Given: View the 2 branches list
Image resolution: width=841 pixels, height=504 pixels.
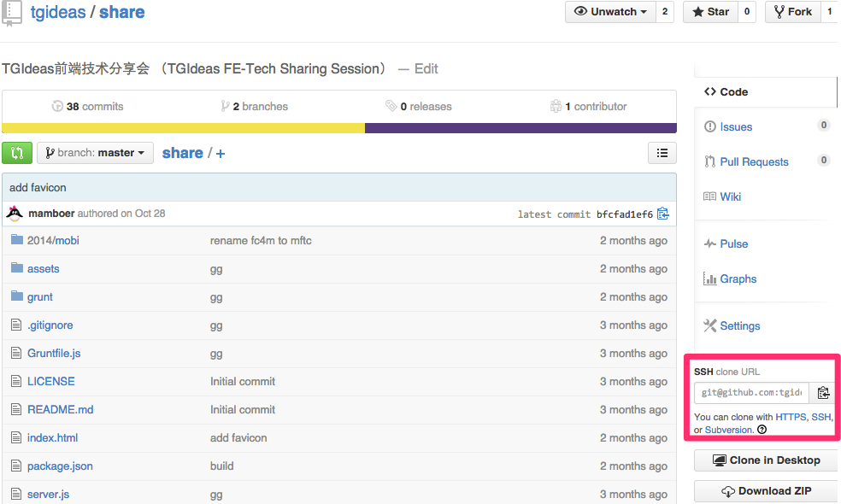Looking at the screenshot, I should pos(254,106).
